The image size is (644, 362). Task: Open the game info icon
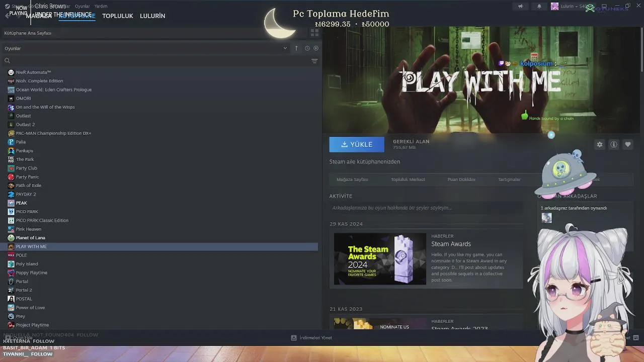(x=614, y=144)
